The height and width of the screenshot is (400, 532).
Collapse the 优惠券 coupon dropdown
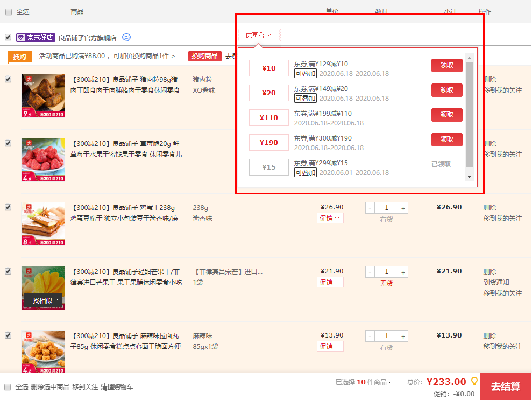[259, 36]
